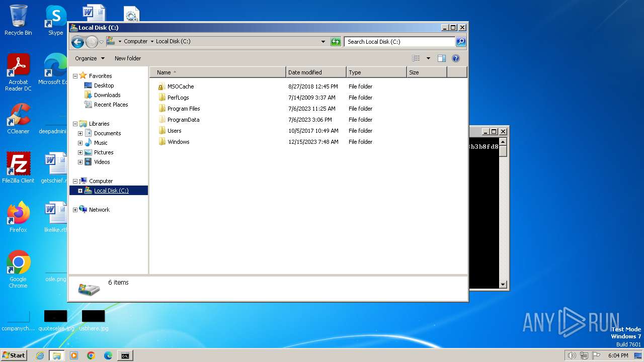Viewport: 644px width, 362px height.
Task: Click the search magnifier icon
Action: [x=460, y=42]
